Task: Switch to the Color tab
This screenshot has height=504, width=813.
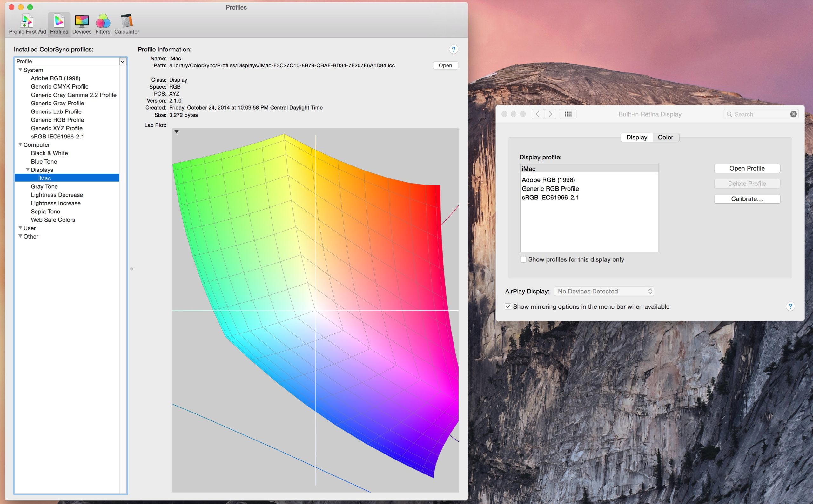Action: click(x=665, y=137)
